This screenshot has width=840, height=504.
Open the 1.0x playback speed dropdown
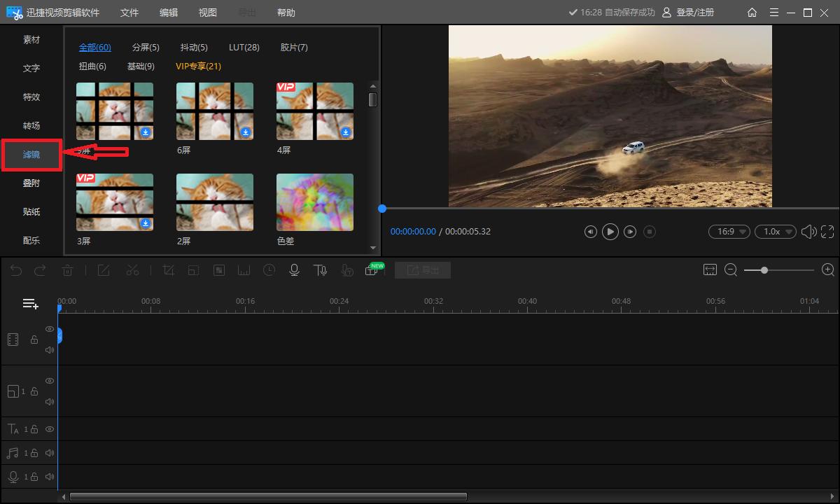pos(775,231)
